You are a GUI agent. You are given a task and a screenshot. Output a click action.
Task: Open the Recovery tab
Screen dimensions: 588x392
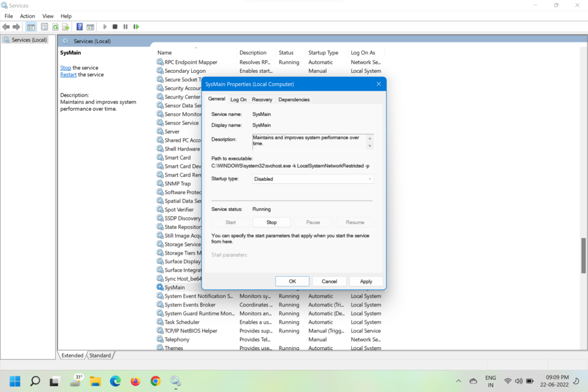(262, 100)
